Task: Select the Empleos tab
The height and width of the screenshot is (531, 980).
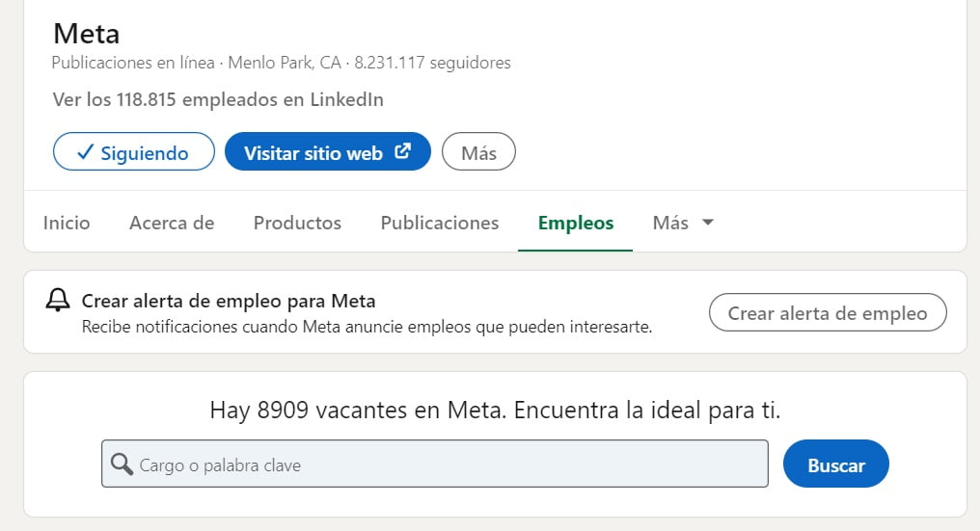Action: click(x=576, y=223)
